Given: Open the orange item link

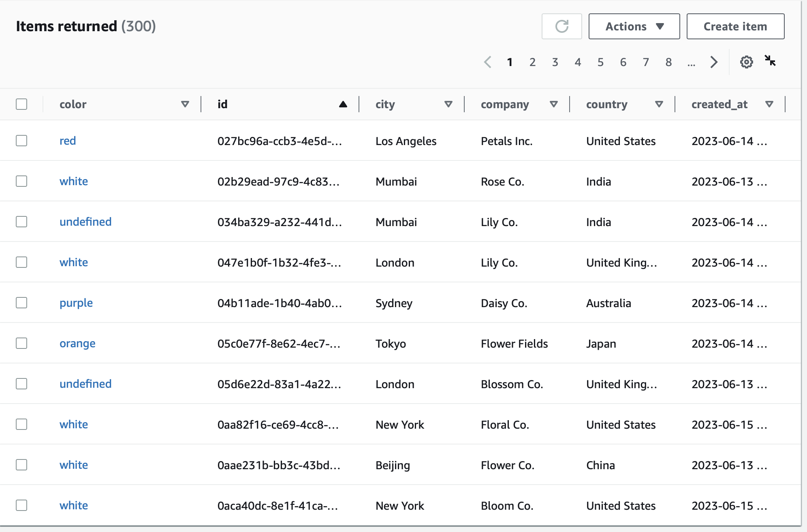Looking at the screenshot, I should [77, 343].
